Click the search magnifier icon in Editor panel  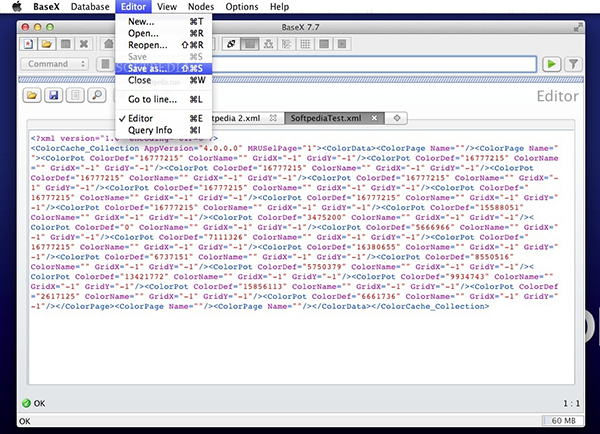[98, 95]
